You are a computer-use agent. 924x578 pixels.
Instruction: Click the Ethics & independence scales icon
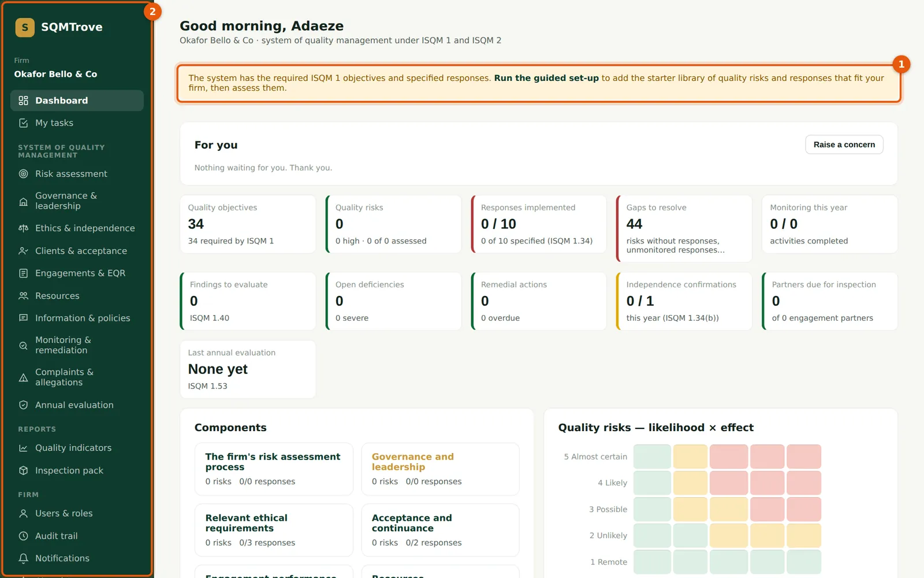point(23,228)
